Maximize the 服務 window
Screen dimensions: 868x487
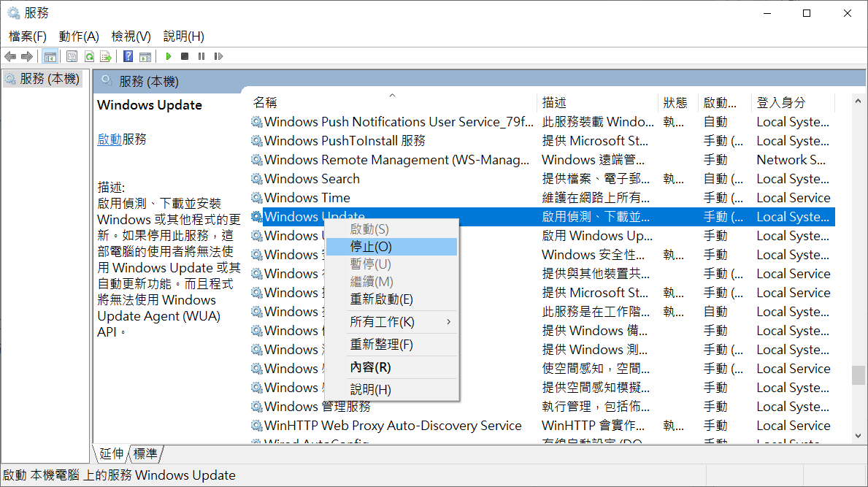[x=807, y=13]
